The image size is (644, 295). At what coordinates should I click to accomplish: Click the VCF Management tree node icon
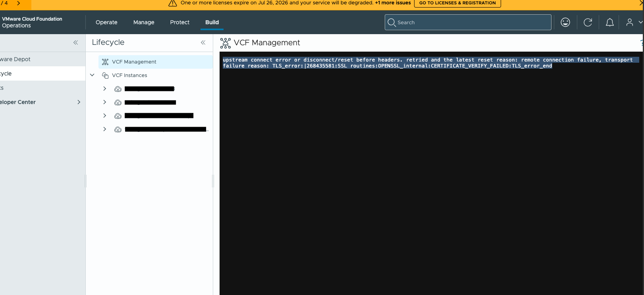[x=105, y=62]
